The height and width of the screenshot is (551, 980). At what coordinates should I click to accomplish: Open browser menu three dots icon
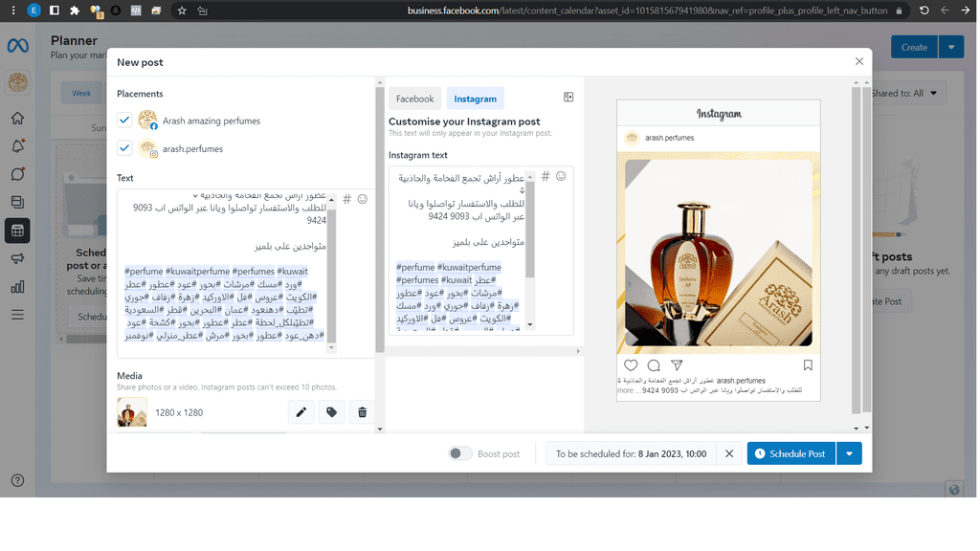pyautogui.click(x=13, y=11)
